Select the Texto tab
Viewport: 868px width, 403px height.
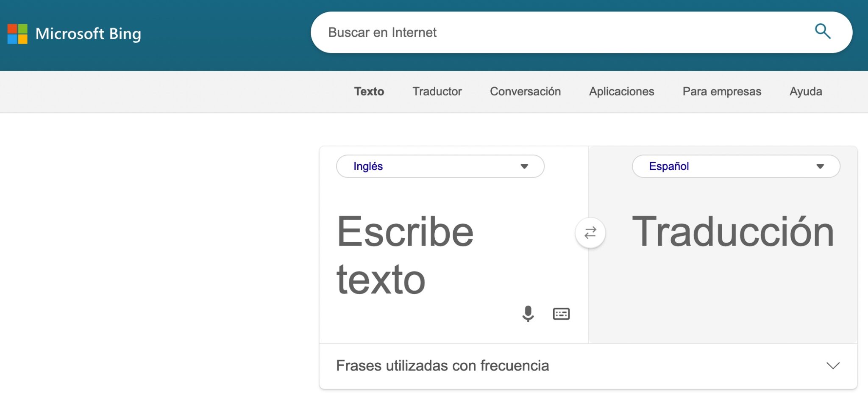pyautogui.click(x=369, y=91)
